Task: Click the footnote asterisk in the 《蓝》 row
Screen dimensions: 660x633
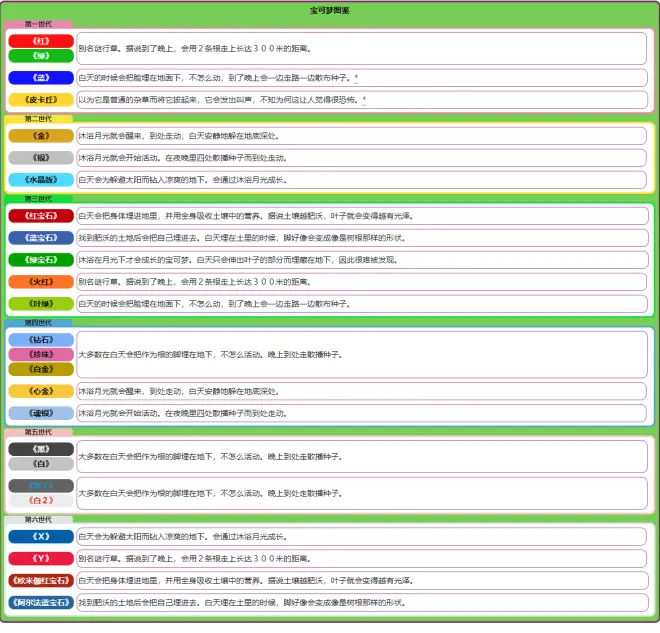Action: (356, 77)
